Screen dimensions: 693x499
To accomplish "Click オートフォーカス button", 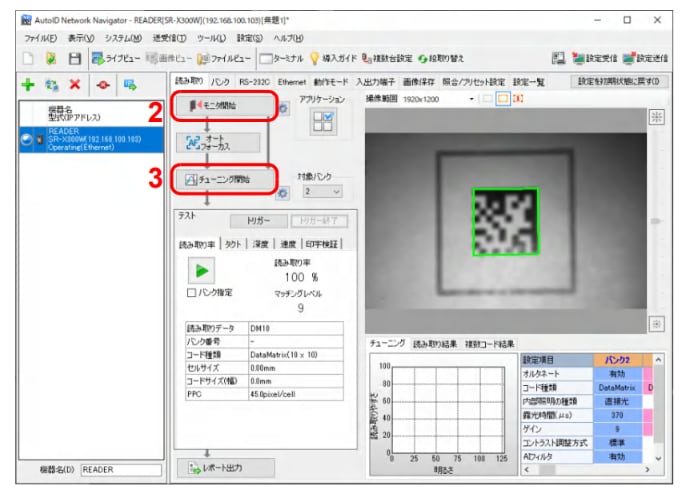I will click(x=218, y=143).
